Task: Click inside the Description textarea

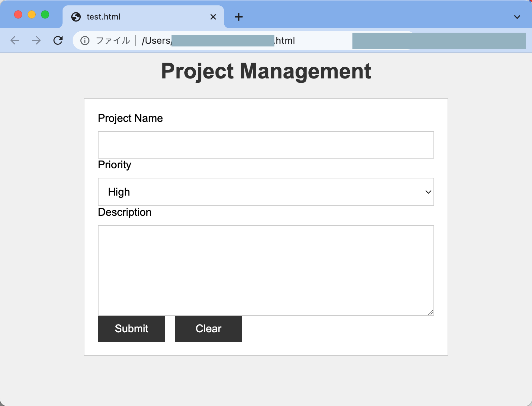Action: 266,270
